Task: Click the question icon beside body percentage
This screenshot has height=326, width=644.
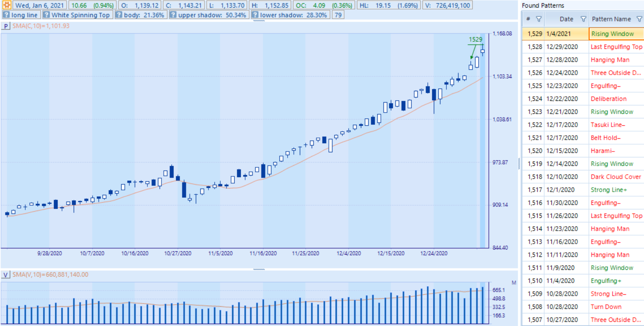Action: tap(119, 15)
